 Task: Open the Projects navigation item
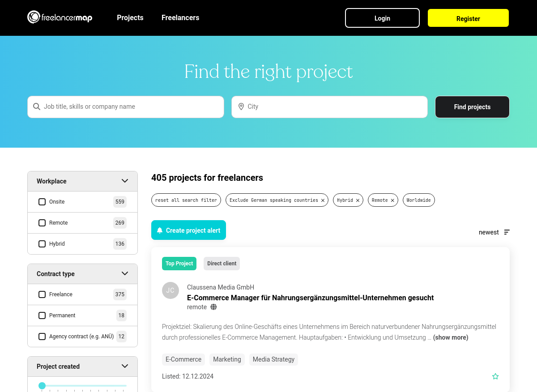pyautogui.click(x=130, y=18)
